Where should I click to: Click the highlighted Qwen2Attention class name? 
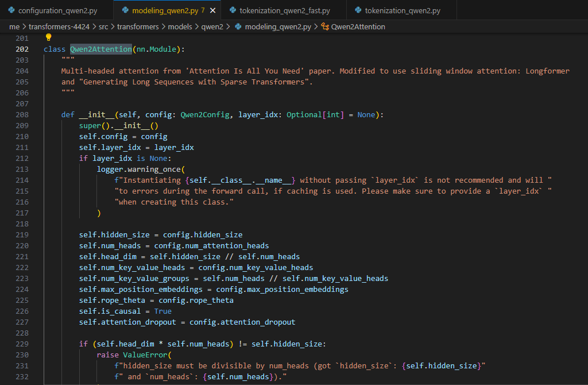pyautogui.click(x=101, y=49)
